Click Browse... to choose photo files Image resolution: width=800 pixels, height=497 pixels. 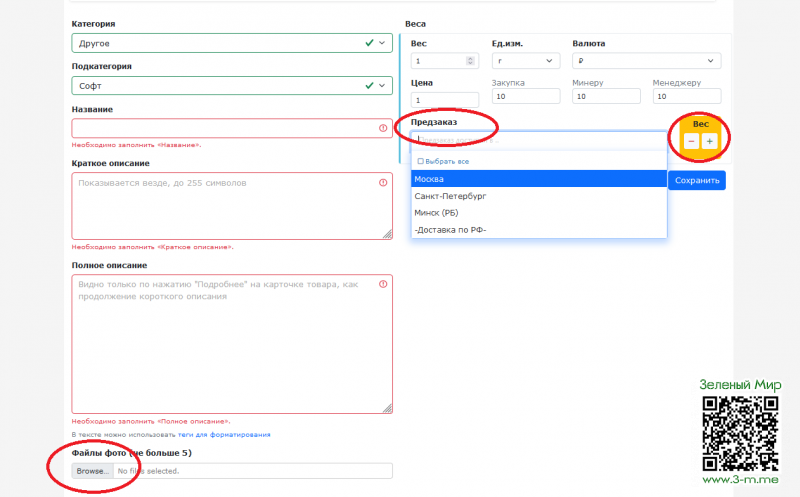coord(91,471)
